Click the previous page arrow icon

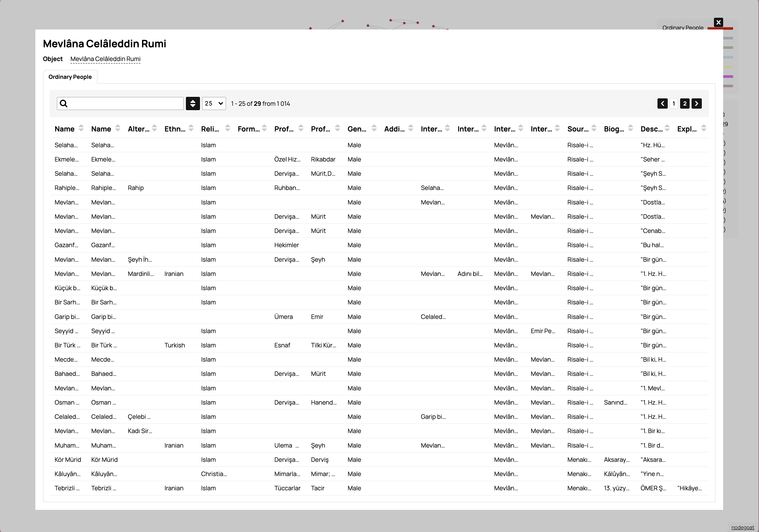click(x=663, y=104)
